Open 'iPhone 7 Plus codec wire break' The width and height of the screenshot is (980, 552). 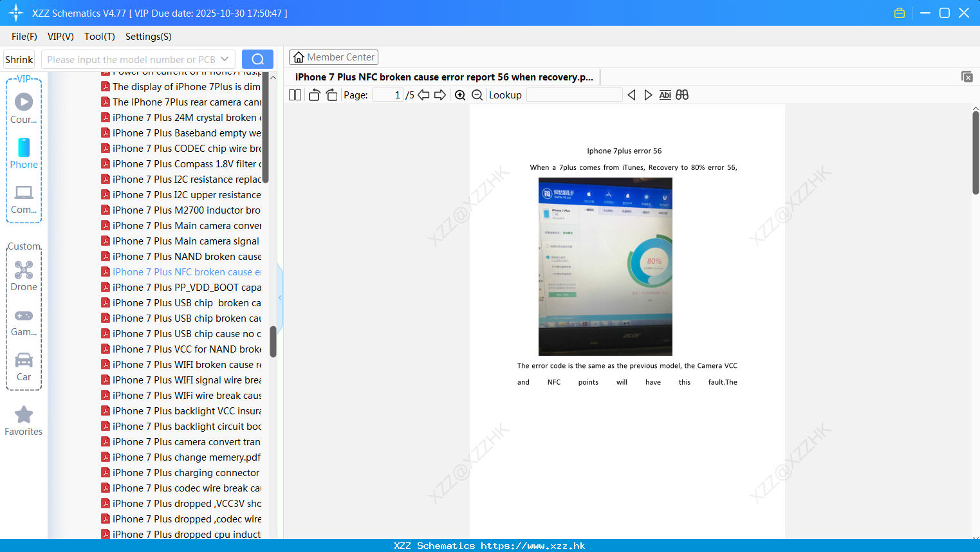pos(181,488)
